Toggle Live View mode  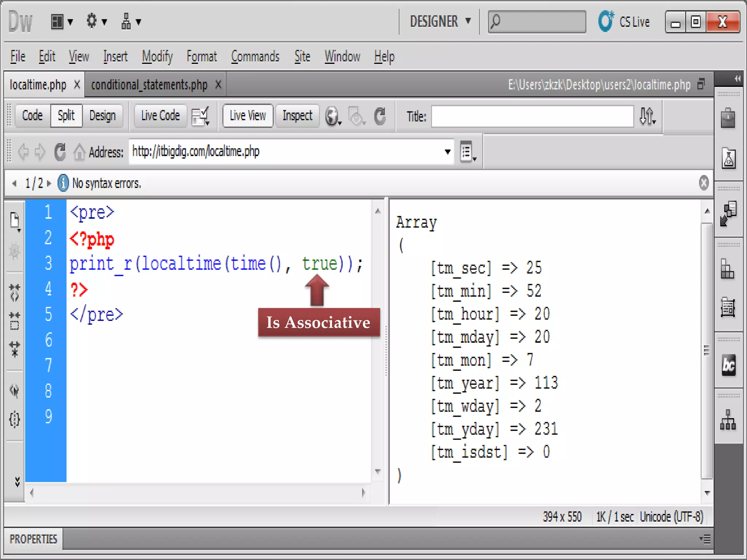[x=248, y=116]
